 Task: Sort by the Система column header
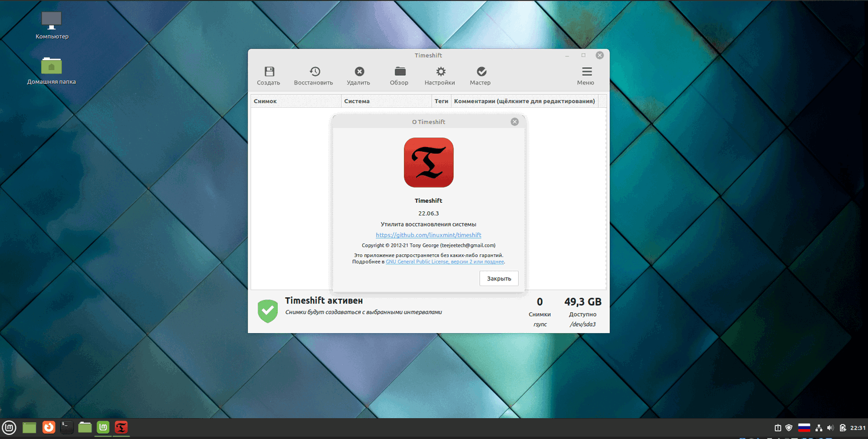(387, 101)
